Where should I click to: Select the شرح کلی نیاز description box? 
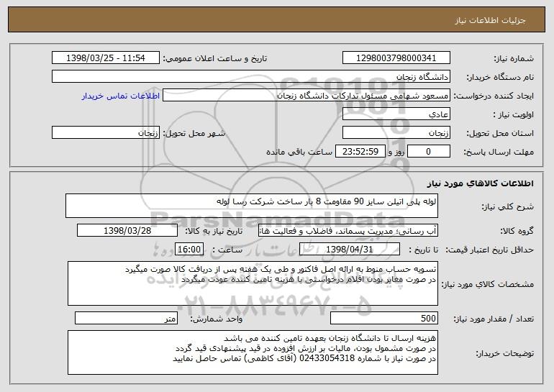pos(252,206)
